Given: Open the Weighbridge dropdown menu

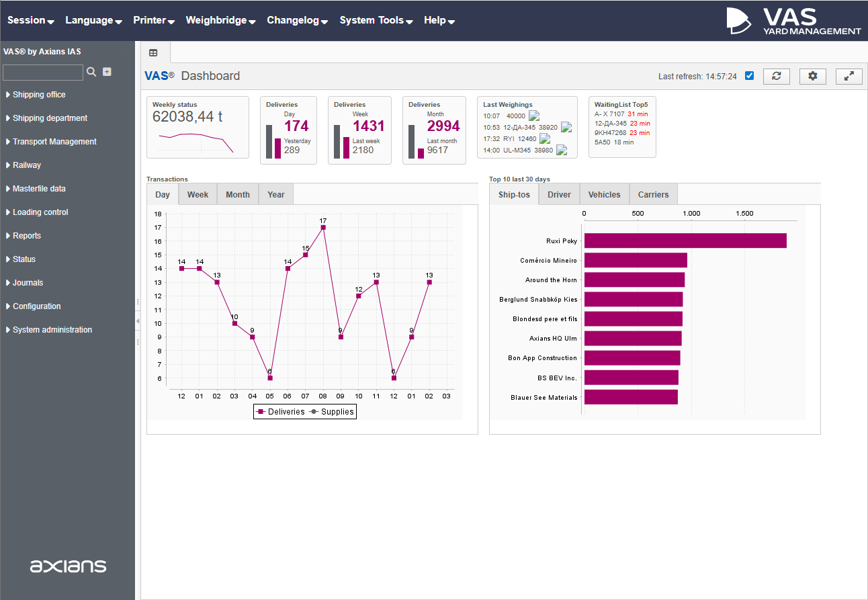Looking at the screenshot, I should point(220,20).
